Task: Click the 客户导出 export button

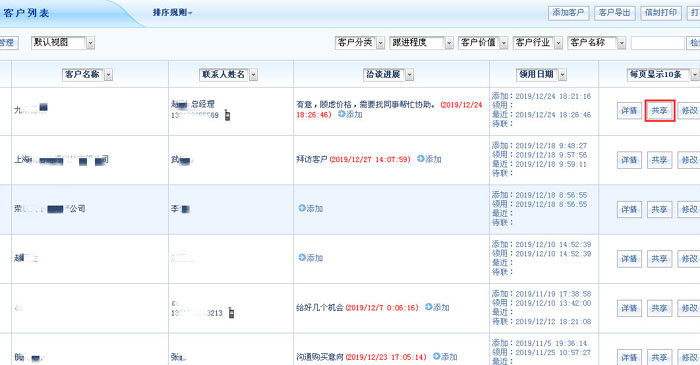Action: coord(615,13)
